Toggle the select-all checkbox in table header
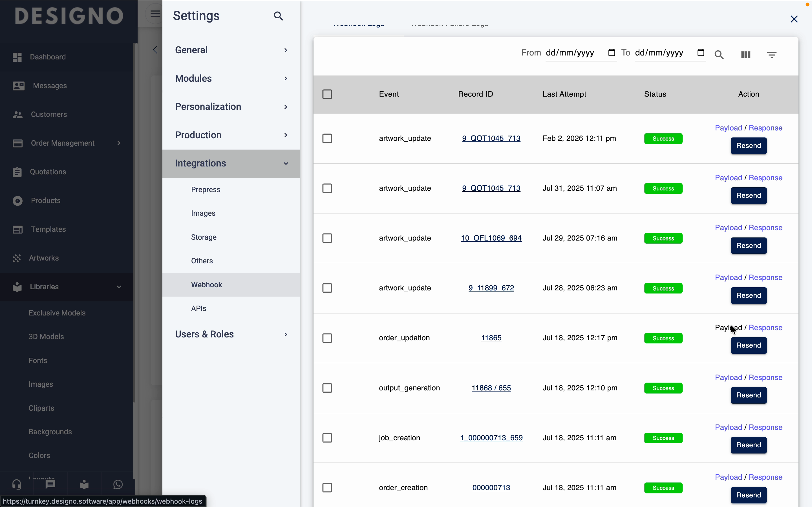Screen dimensions: 812x507 pyautogui.click(x=327, y=94)
